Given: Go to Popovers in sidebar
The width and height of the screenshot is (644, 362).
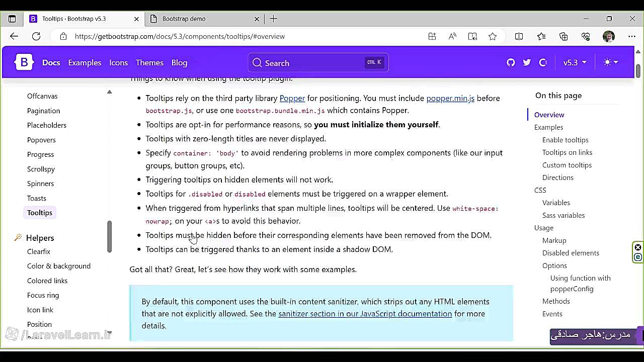Looking at the screenshot, I should (41, 140).
